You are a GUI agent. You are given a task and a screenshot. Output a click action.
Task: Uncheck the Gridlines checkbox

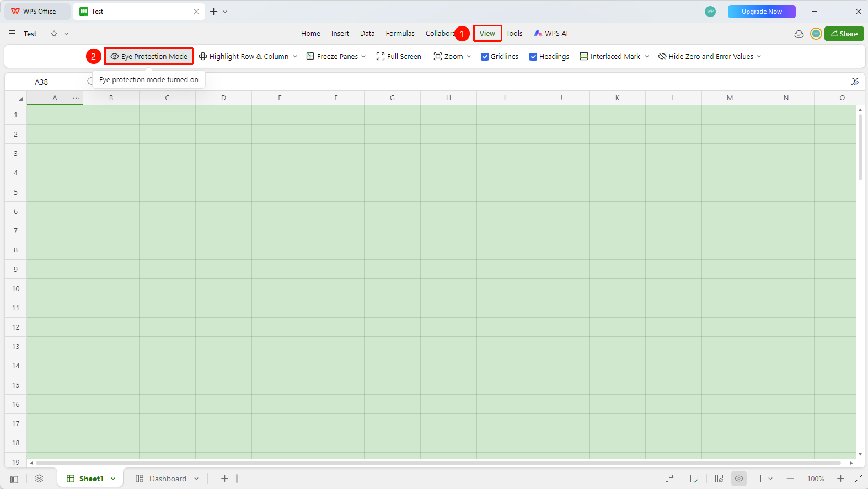click(x=485, y=57)
